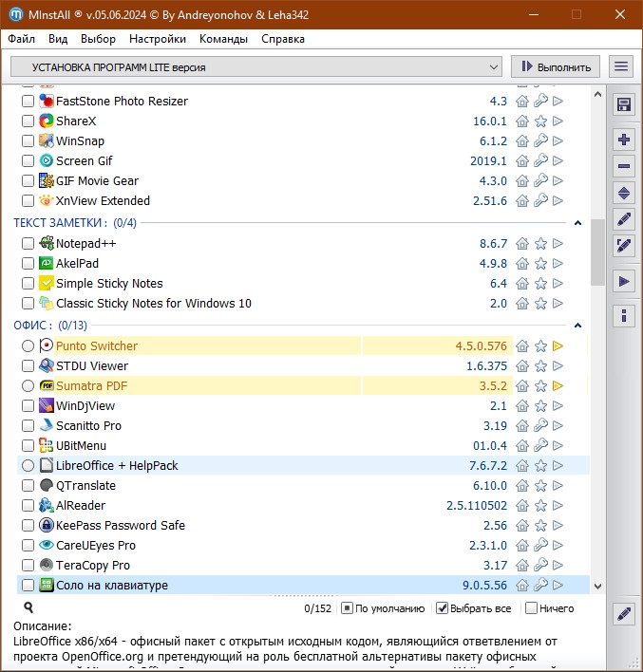Viewport: 643px width, 672px height.
Task: Select the Classic Sticky Notes for Windows 10 entry
Action: pyautogui.click(x=154, y=304)
